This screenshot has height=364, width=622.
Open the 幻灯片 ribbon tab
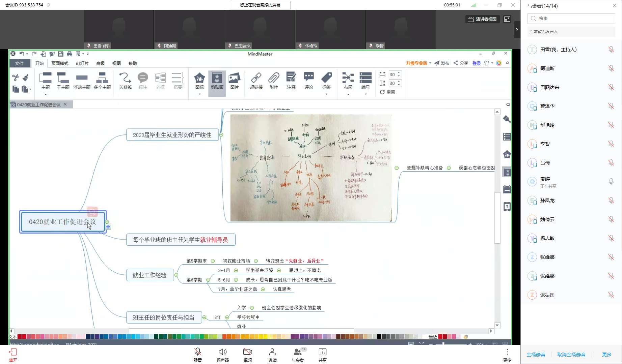[82, 63]
